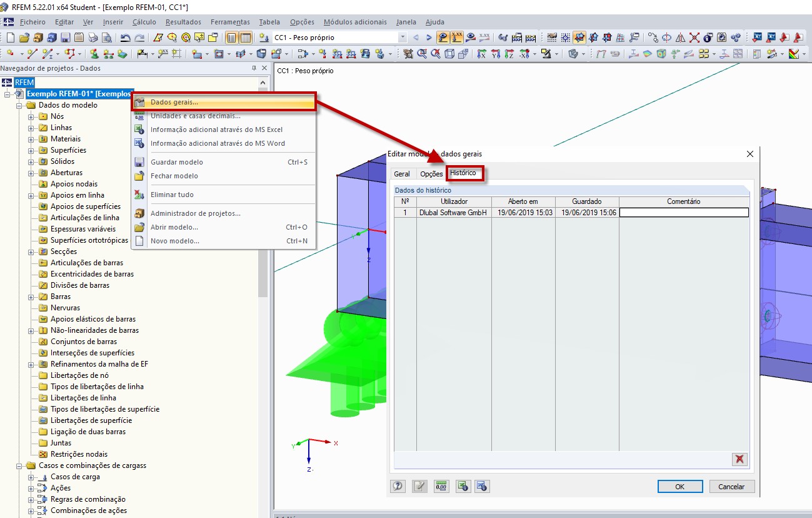Viewport: 812px width, 518px height.
Task: Switch to the Opções tab in the dialog
Action: 431,174
